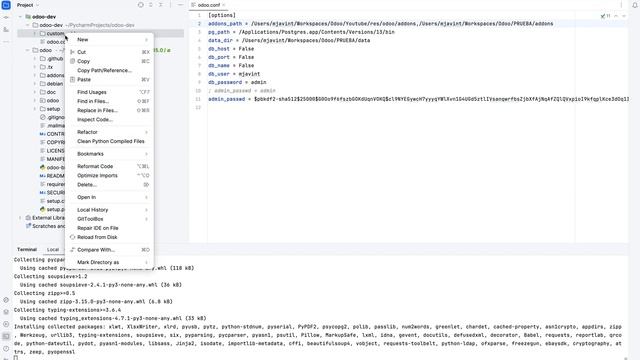Select Scratches and Consoles node
This screenshot has height=360, width=640.
(48, 226)
